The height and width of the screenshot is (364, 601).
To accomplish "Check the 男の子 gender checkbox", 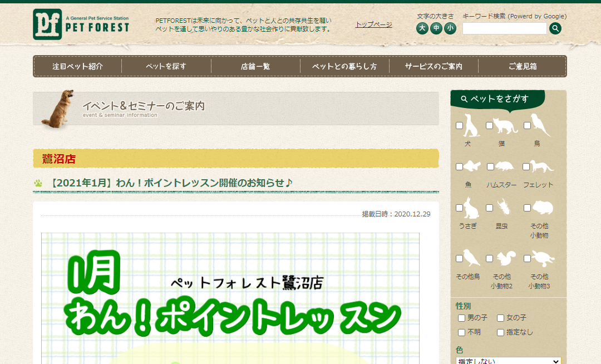I will tap(461, 318).
